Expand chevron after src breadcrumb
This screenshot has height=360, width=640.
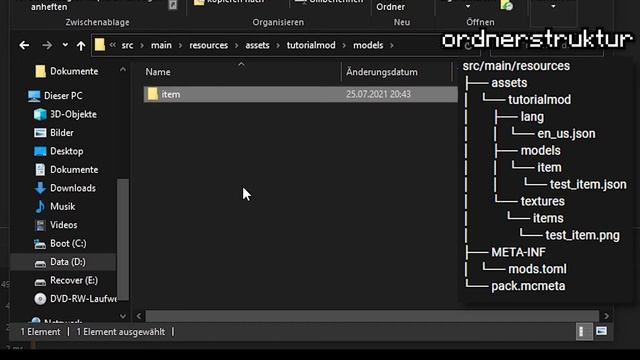tap(142, 45)
